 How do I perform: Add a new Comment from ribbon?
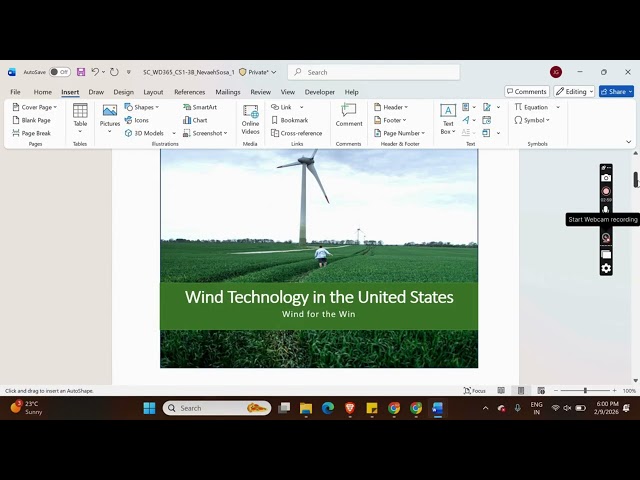349,115
